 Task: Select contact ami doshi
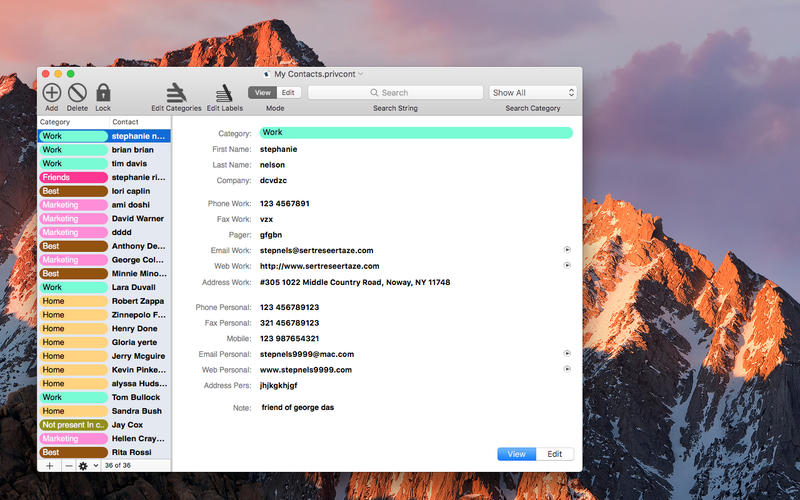(x=131, y=205)
